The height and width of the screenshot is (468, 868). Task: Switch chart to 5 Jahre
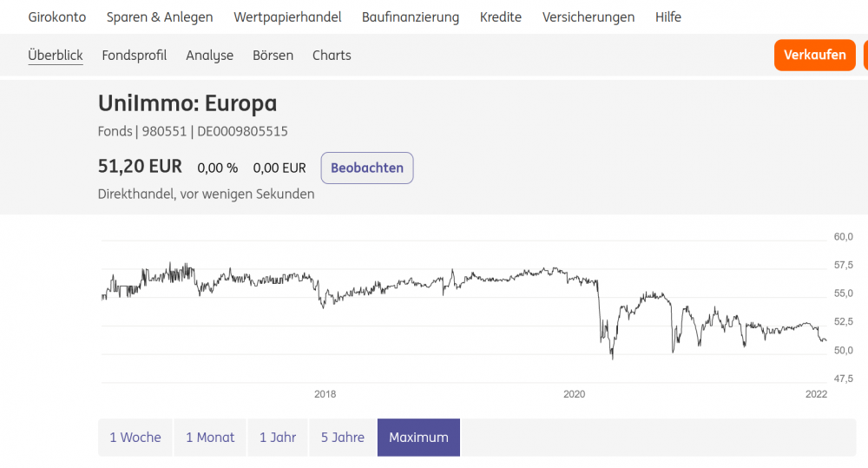pyautogui.click(x=343, y=438)
